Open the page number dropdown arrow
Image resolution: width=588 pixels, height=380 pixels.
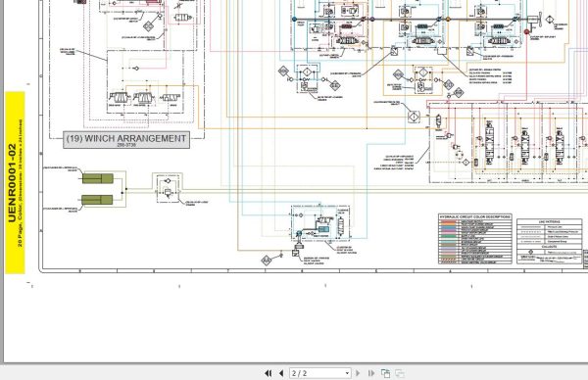click(347, 373)
